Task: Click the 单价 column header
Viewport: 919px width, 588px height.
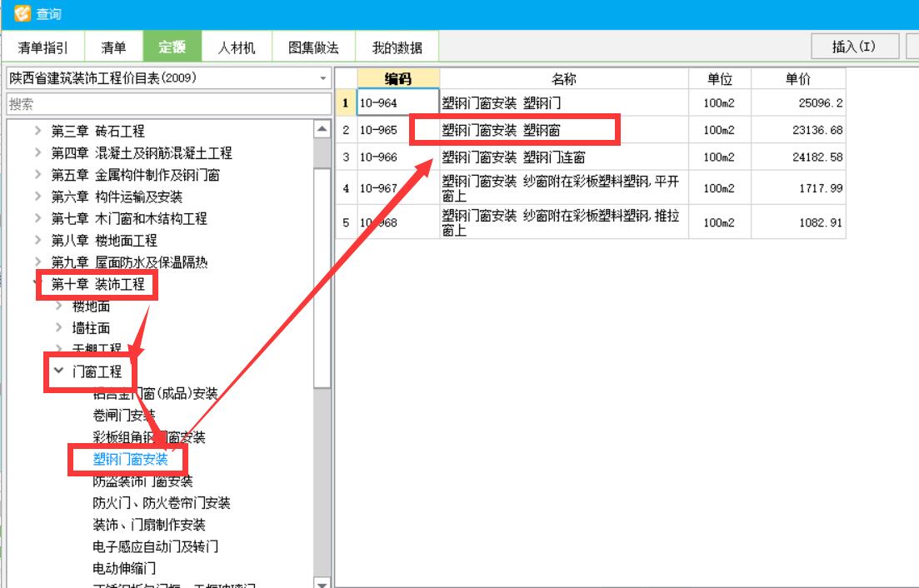Action: pyautogui.click(x=798, y=78)
